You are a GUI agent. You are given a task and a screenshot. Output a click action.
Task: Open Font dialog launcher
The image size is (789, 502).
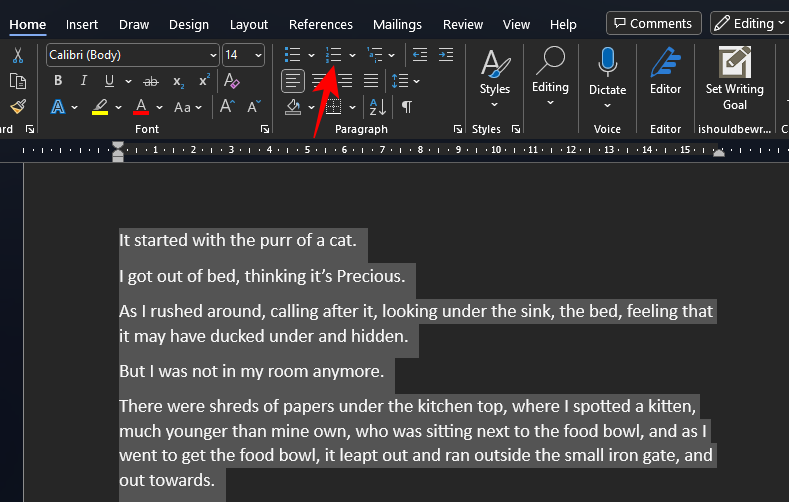coord(265,129)
